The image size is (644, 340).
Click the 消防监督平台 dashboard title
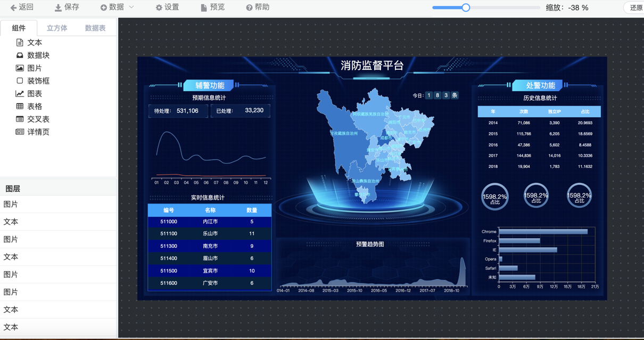coord(372,66)
